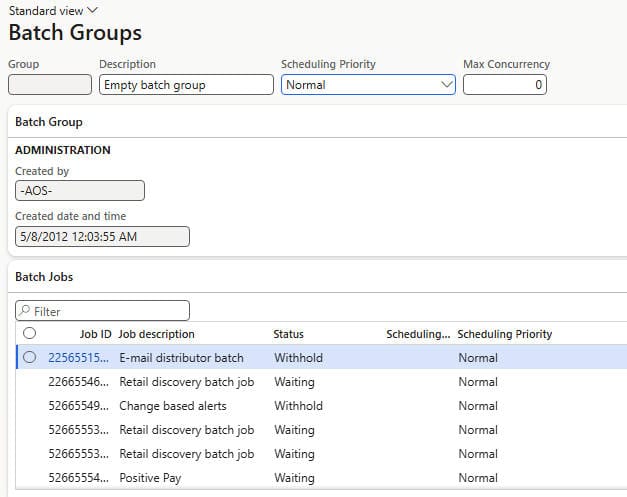
Task: Click the Created date and time field
Action: click(x=102, y=236)
